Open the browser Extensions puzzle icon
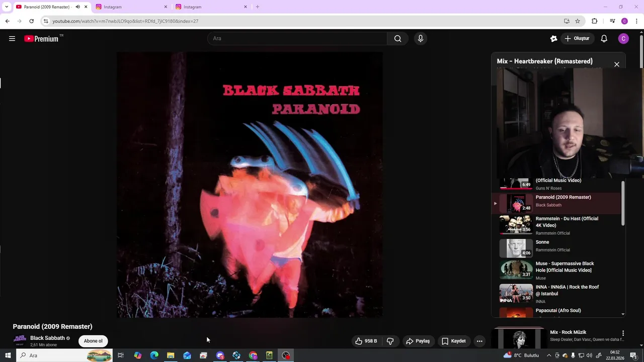 [x=595, y=21]
